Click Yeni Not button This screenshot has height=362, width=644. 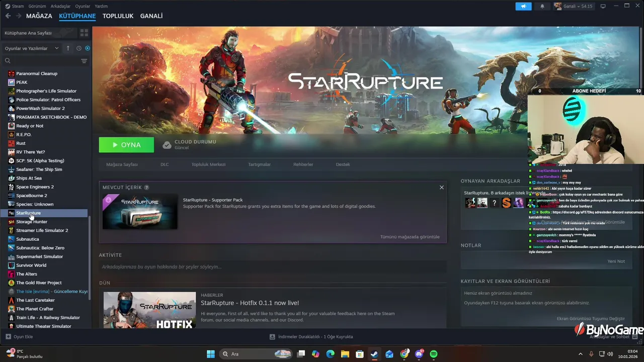coord(616,261)
